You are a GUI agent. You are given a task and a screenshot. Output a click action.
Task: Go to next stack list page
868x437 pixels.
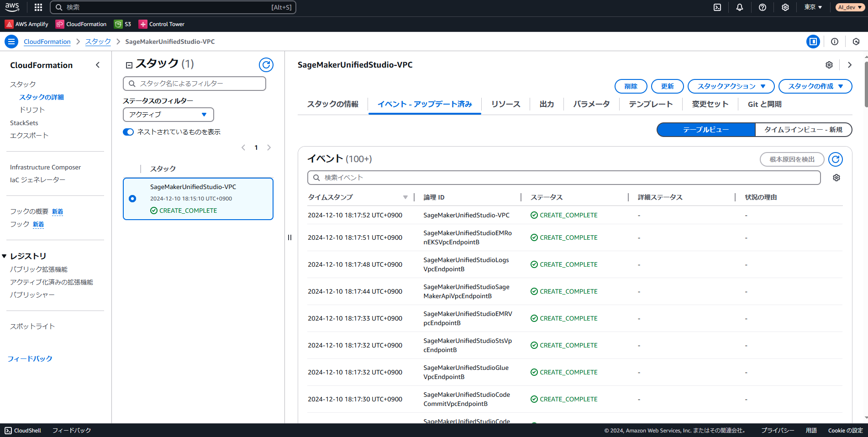point(269,147)
